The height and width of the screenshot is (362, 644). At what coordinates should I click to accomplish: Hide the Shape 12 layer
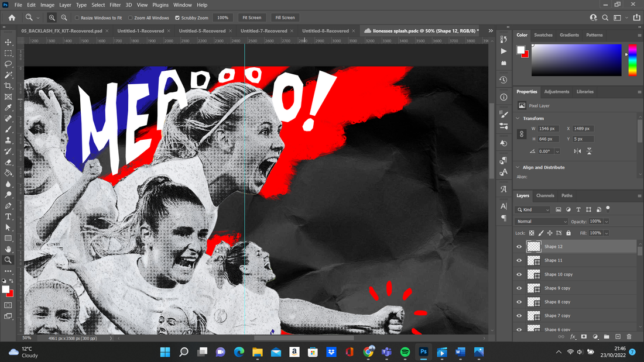519,247
